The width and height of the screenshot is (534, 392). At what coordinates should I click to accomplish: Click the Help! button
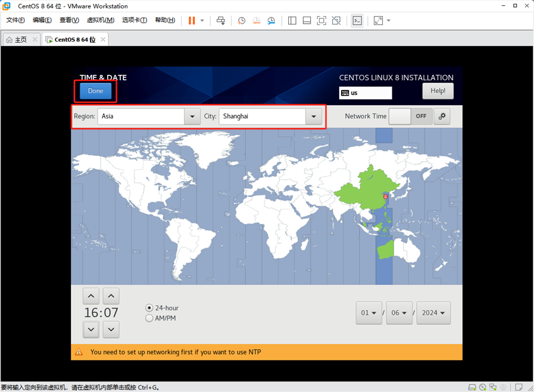(x=438, y=91)
